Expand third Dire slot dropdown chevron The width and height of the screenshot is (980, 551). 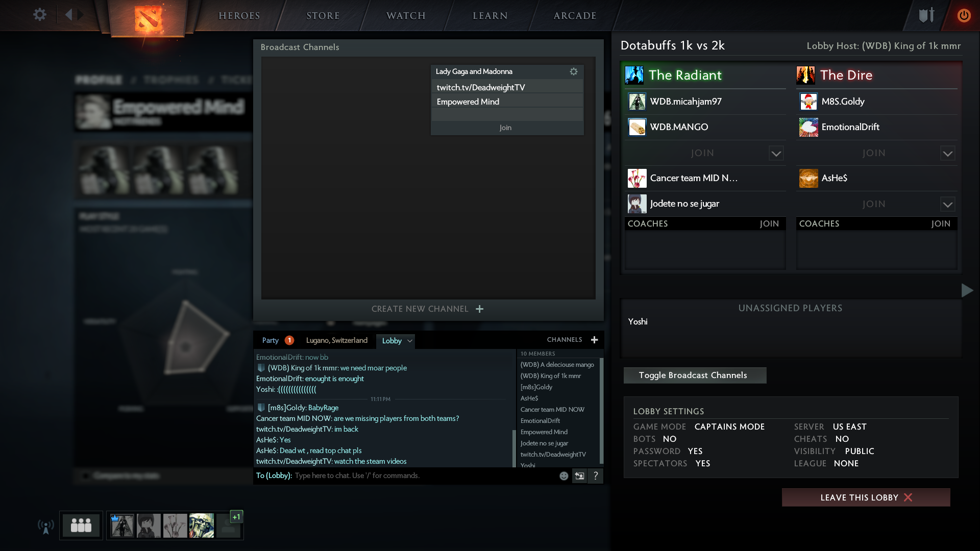[947, 153]
